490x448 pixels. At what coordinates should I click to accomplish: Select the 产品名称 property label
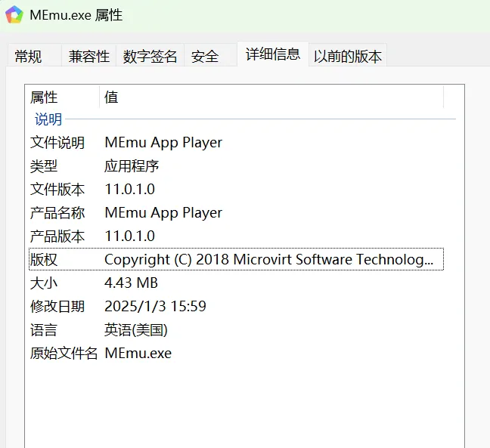point(57,213)
